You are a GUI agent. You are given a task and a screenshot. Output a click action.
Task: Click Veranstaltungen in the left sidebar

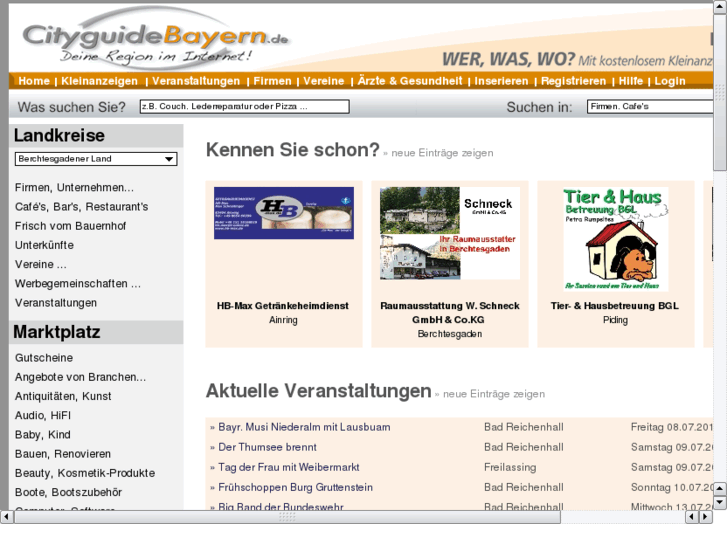point(56,303)
